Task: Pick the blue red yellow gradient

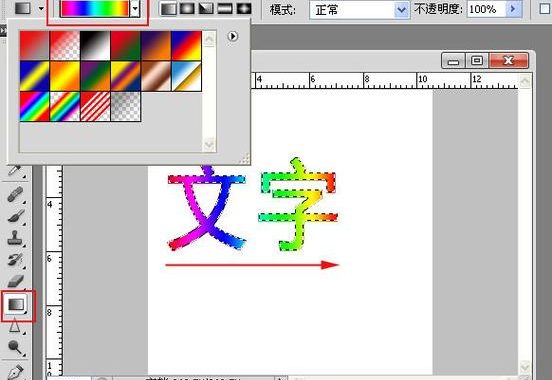Action: coord(187,46)
